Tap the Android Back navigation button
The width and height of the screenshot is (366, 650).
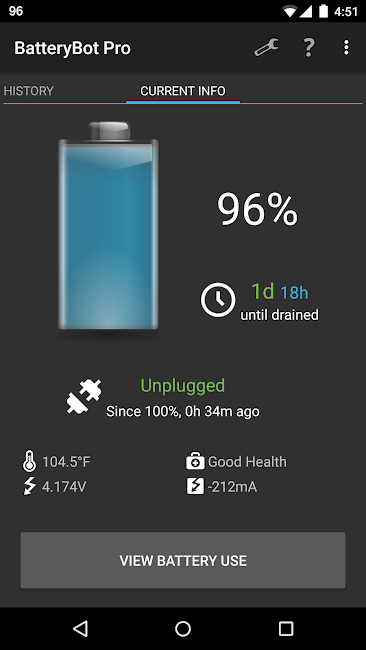[x=80, y=628]
